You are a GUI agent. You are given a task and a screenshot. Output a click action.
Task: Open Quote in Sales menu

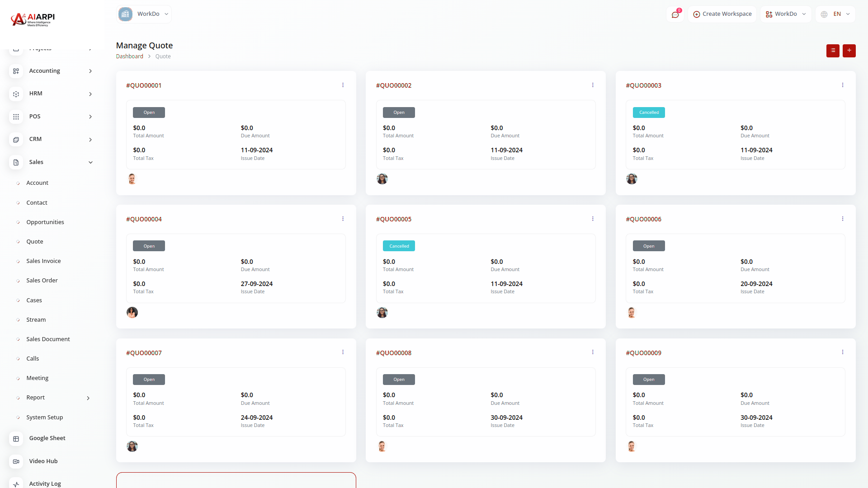(35, 242)
